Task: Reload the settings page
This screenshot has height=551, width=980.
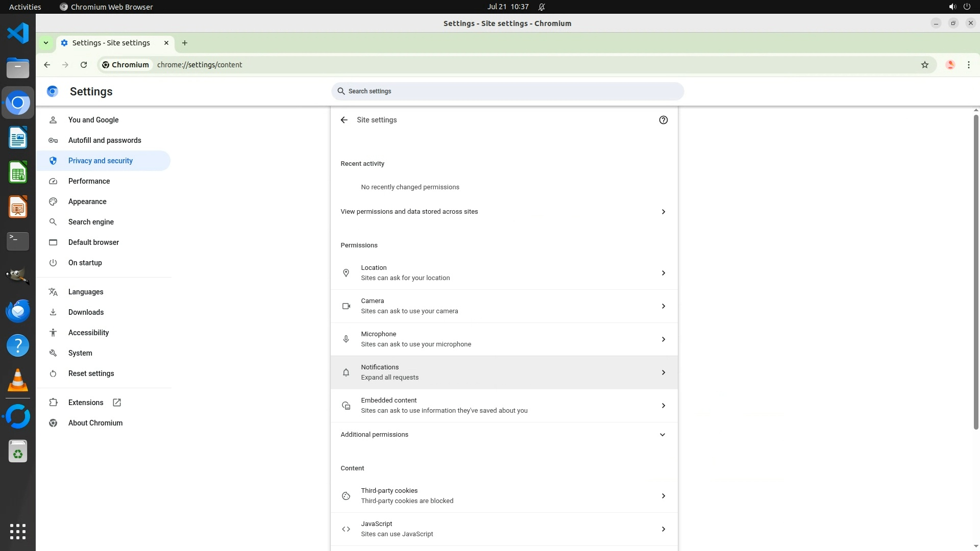Action: [84, 65]
